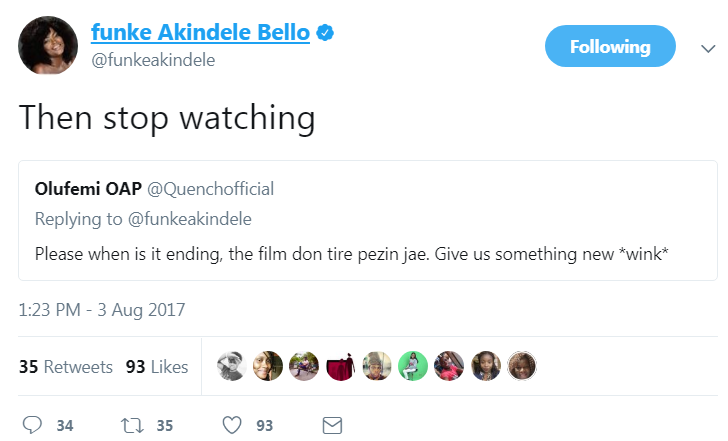
Task: Click the green liker avatar
Action: [x=413, y=367]
